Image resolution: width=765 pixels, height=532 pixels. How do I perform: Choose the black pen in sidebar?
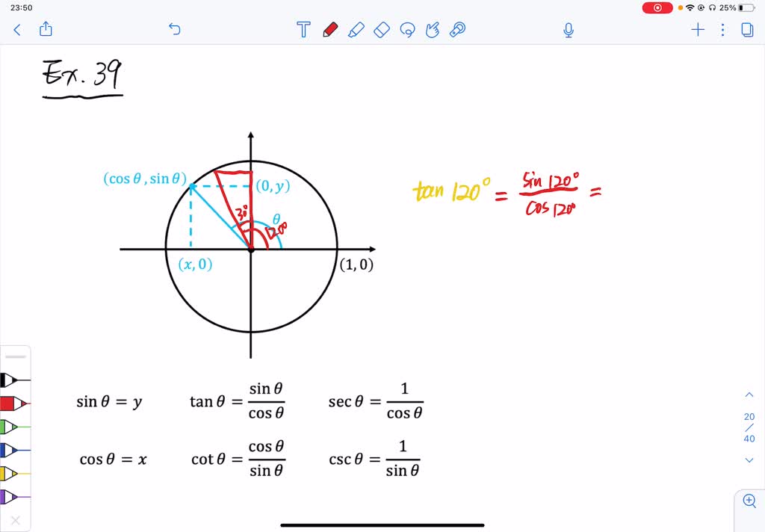pyautogui.click(x=15, y=380)
